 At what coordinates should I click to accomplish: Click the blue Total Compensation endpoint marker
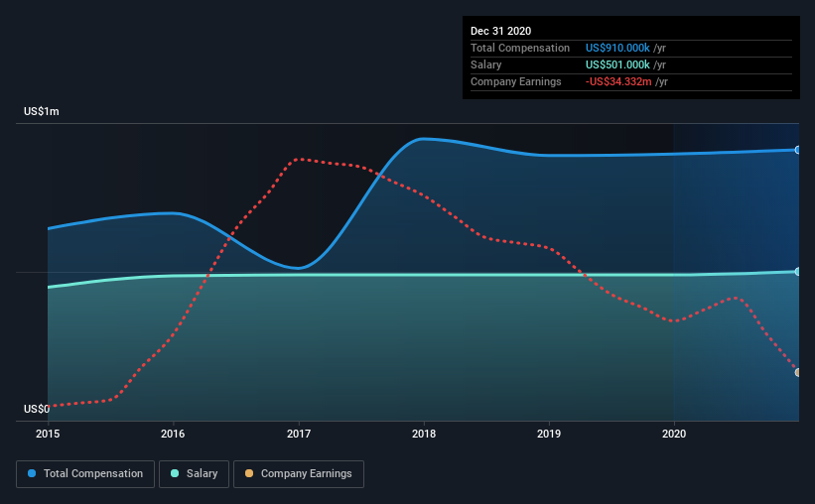click(x=797, y=150)
